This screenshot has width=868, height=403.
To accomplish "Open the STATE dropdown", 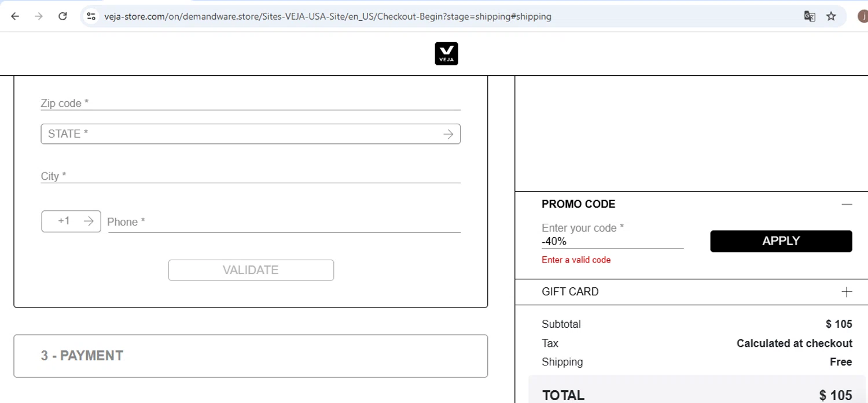I will pyautogui.click(x=251, y=134).
